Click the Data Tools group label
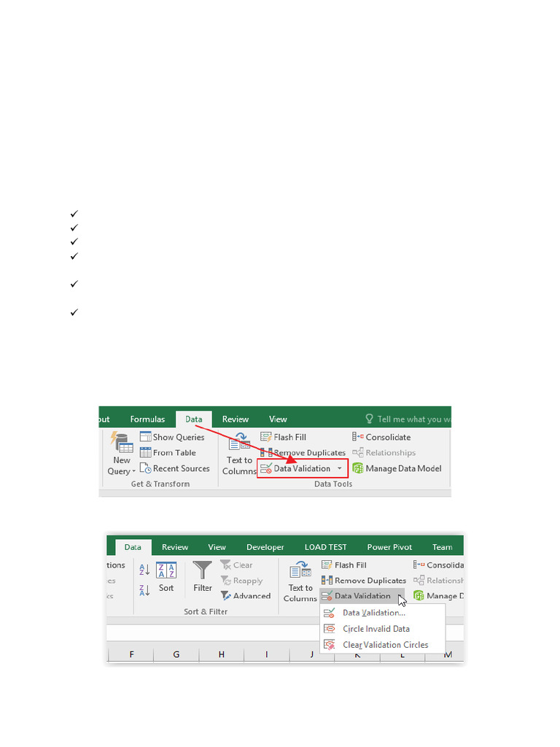Image resolution: width=560 pixels, height=747 pixels. [x=333, y=484]
